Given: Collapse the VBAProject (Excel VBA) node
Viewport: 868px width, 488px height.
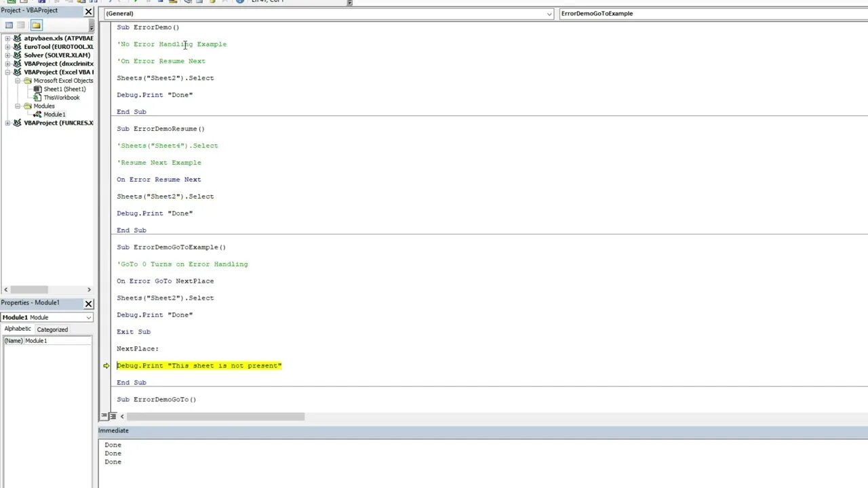Looking at the screenshot, I should (x=7, y=72).
